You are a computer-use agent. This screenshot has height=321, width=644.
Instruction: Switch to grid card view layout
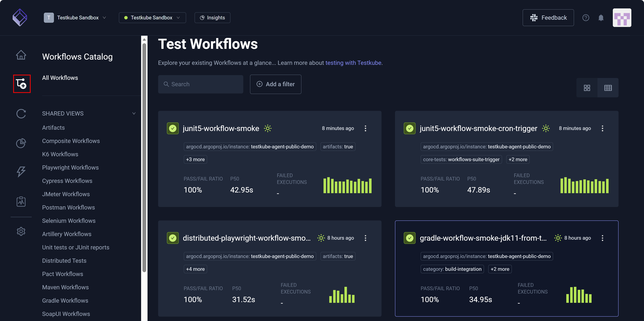(587, 88)
